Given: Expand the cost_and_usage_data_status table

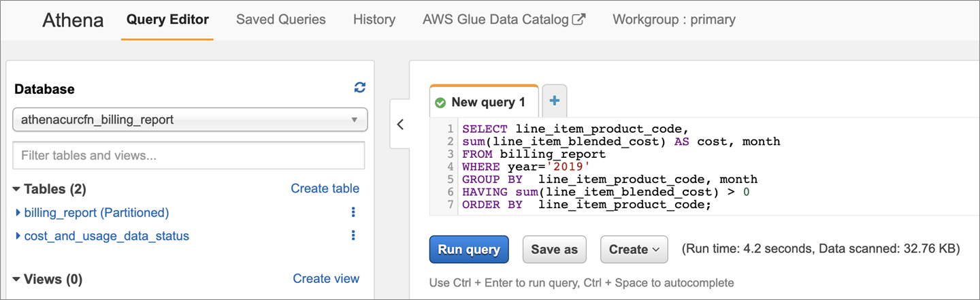Looking at the screenshot, I should pos(18,236).
